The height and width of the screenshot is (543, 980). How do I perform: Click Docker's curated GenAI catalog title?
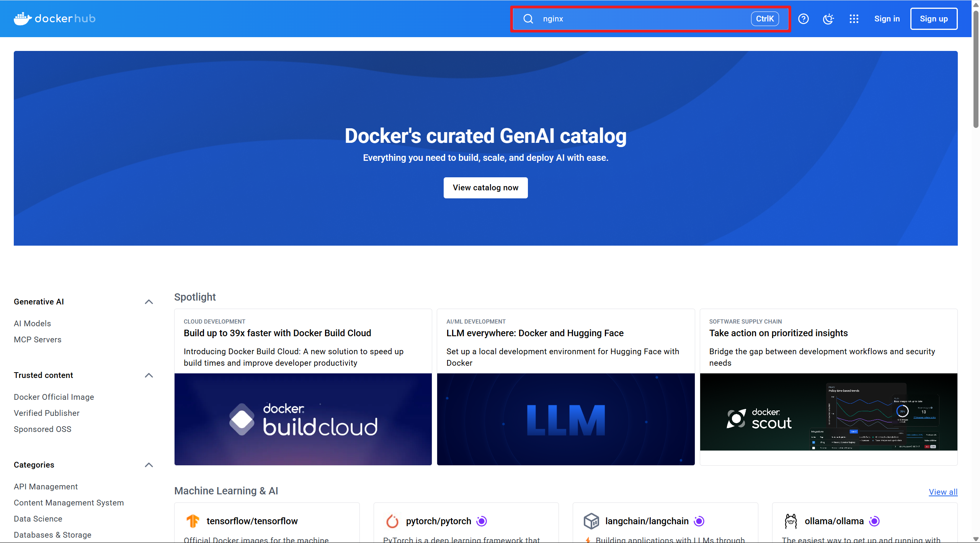pos(485,136)
